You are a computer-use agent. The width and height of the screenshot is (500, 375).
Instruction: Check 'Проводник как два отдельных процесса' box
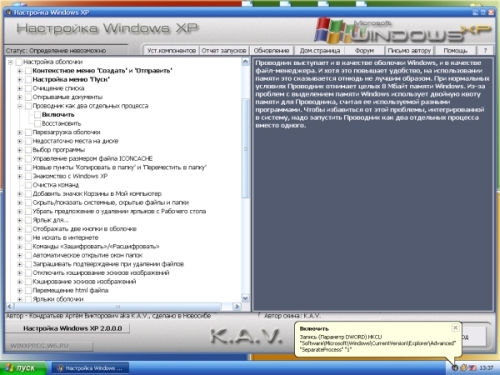click(x=28, y=106)
